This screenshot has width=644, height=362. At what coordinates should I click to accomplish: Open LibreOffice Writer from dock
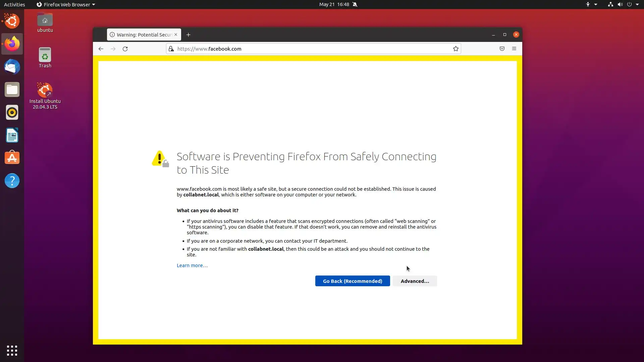click(x=12, y=135)
